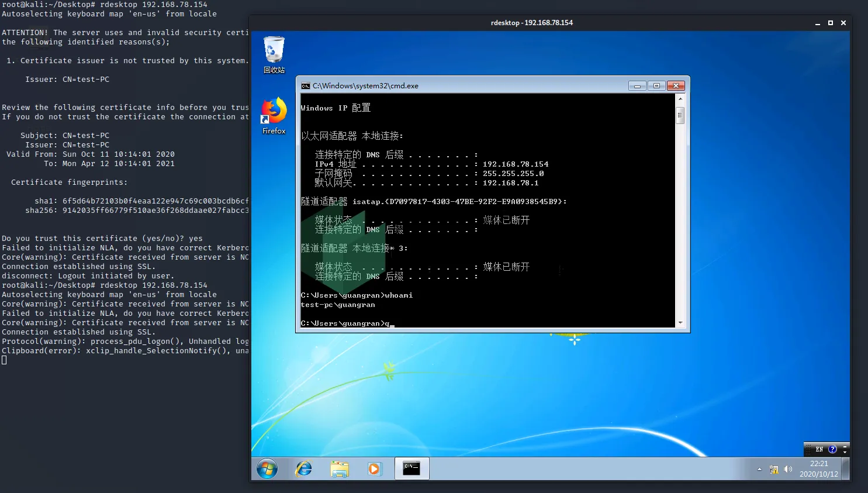Close the rdesktop 192.168.78.154 window
The image size is (868, 493).
click(x=843, y=23)
